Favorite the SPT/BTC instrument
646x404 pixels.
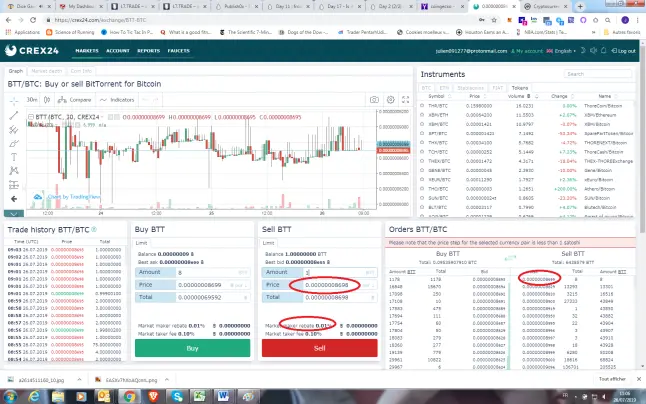[x=422, y=133]
